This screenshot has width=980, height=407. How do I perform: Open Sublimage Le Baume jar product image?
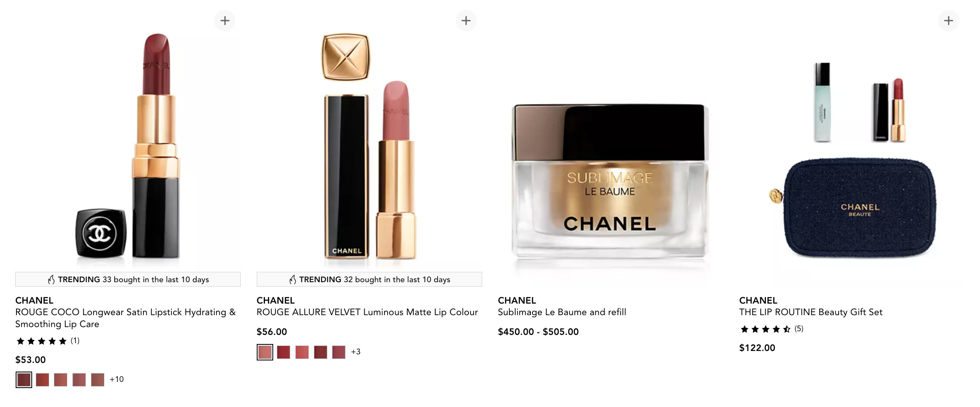pyautogui.click(x=610, y=182)
